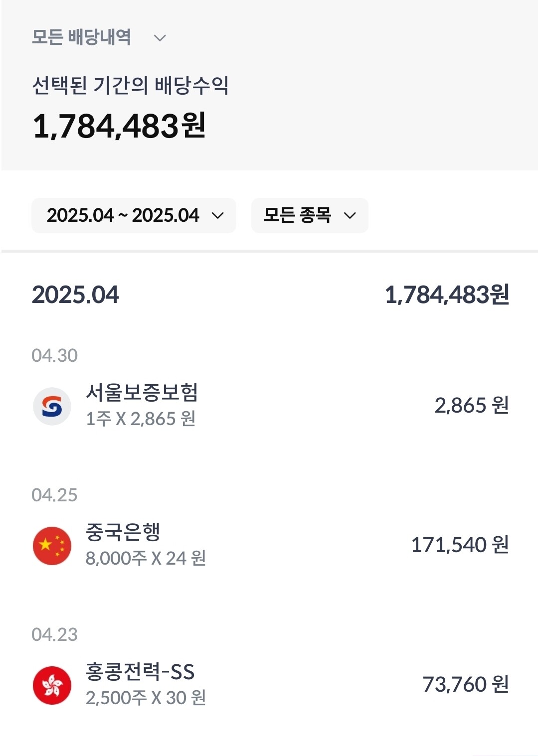Viewport: 538px width, 756px height.
Task: Open the 홍콩전력-SS stock name
Action: 140,672
